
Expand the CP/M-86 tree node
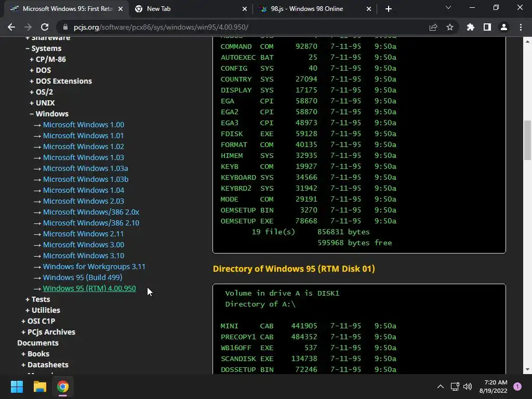pos(47,59)
